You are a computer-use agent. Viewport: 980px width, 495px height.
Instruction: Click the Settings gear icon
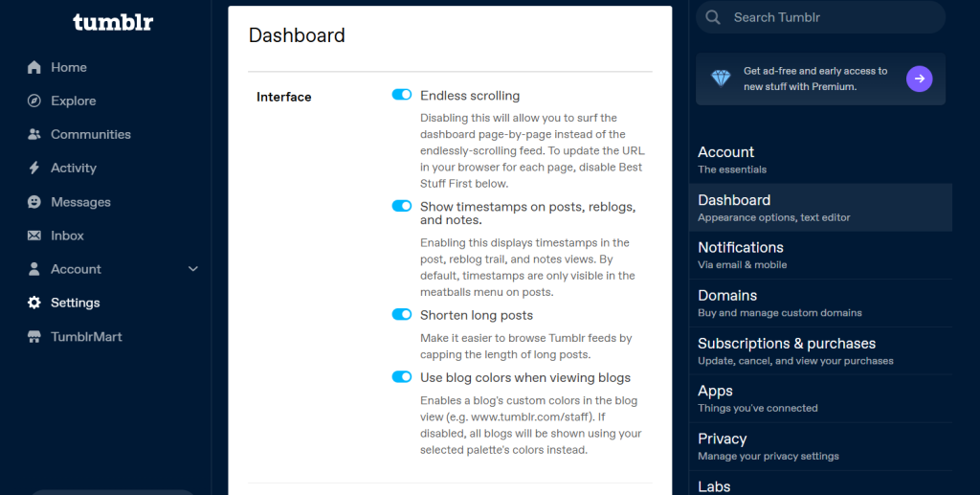coord(34,303)
